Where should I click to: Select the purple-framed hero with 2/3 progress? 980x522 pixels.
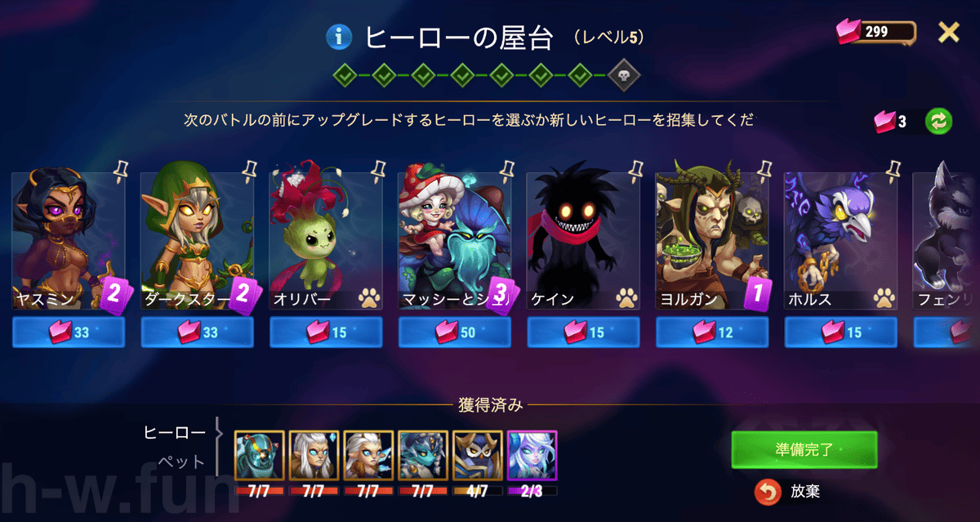pos(532,455)
